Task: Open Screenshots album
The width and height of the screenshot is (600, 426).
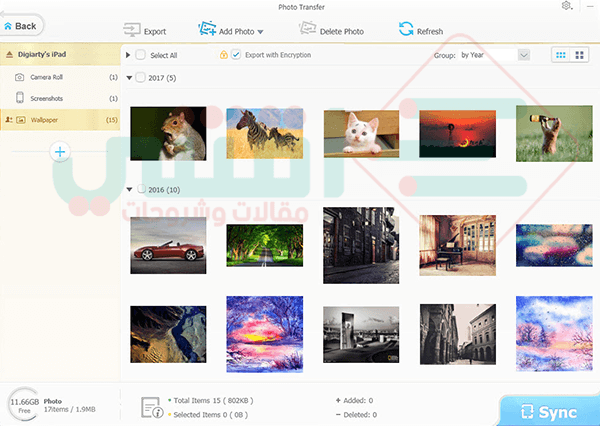Action: [60, 98]
